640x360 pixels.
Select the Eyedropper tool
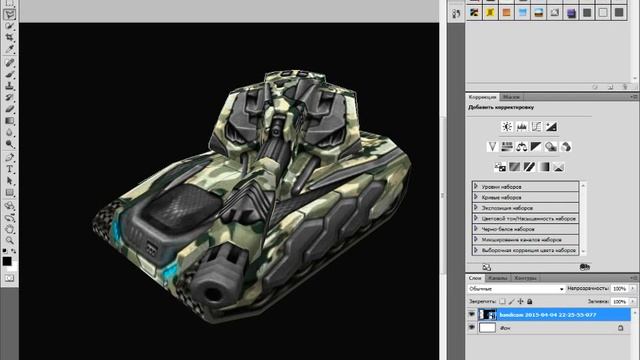[9, 49]
